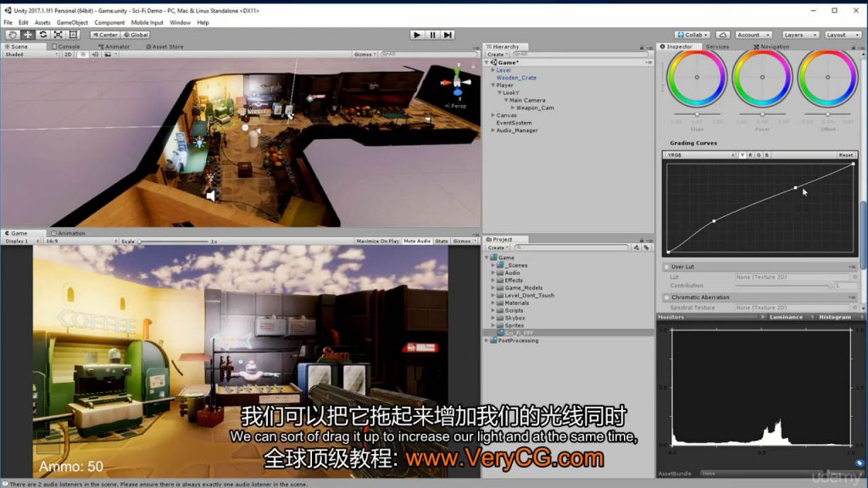Open the Layers dropdown
The height and width of the screenshot is (488, 868).
[x=799, y=35]
